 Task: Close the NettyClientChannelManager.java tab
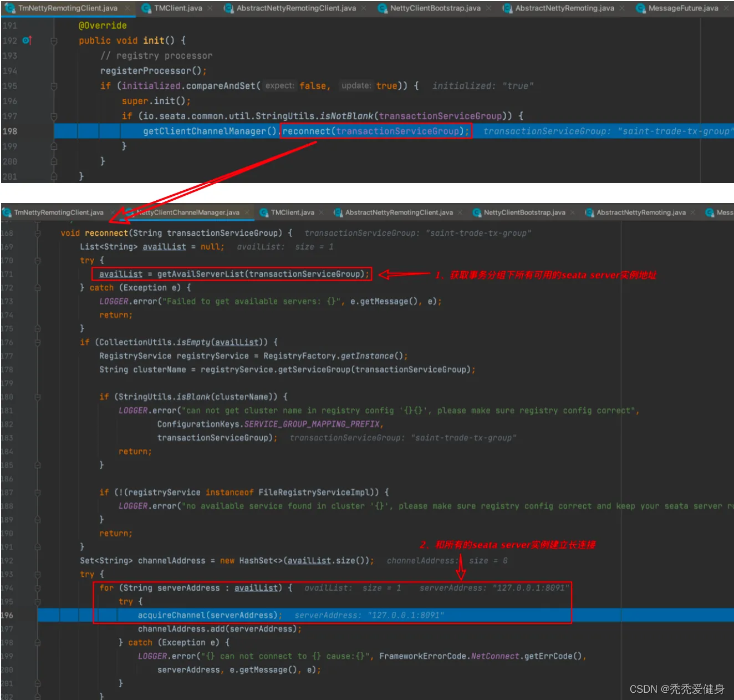pos(247,212)
